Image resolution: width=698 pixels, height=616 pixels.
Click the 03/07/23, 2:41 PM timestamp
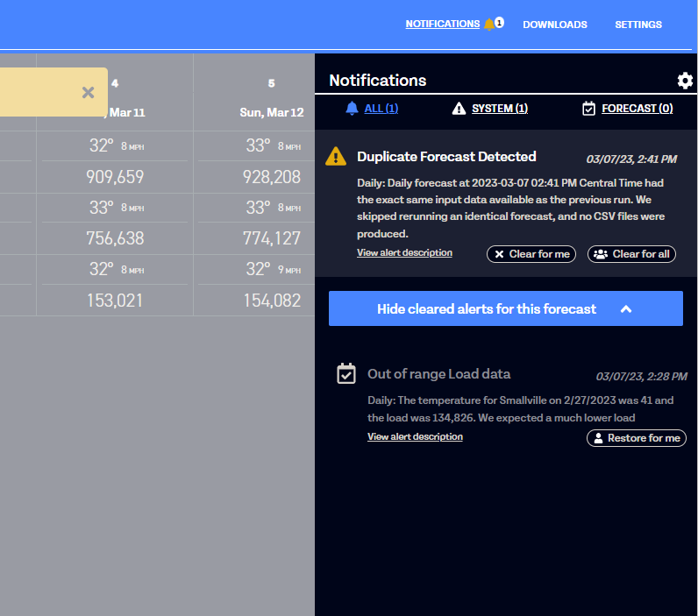631,159
